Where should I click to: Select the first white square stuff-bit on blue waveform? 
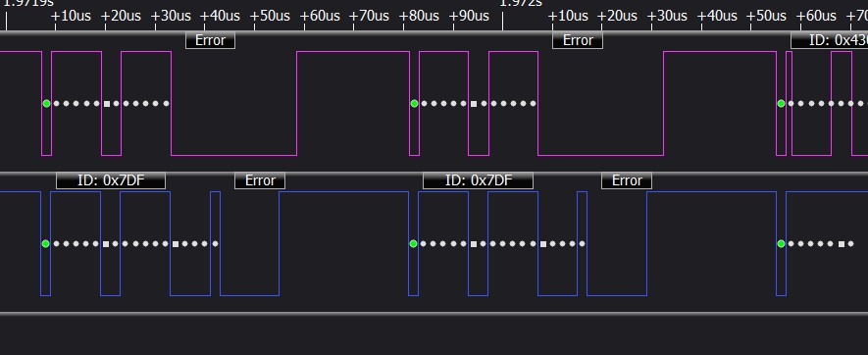pyautogui.click(x=106, y=243)
